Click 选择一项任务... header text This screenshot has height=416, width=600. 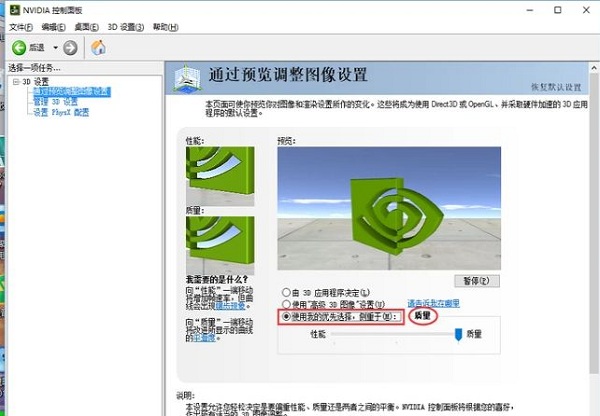point(34,68)
